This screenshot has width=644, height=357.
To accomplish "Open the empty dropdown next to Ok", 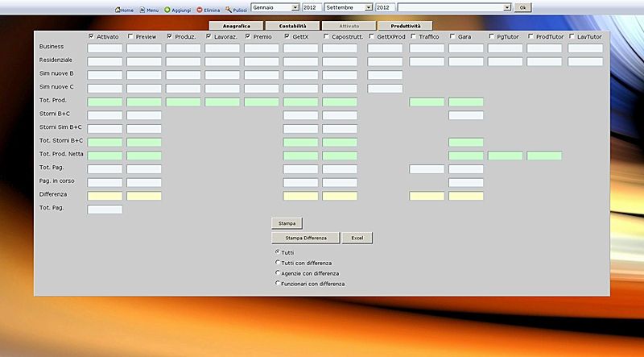I will tap(454, 7).
